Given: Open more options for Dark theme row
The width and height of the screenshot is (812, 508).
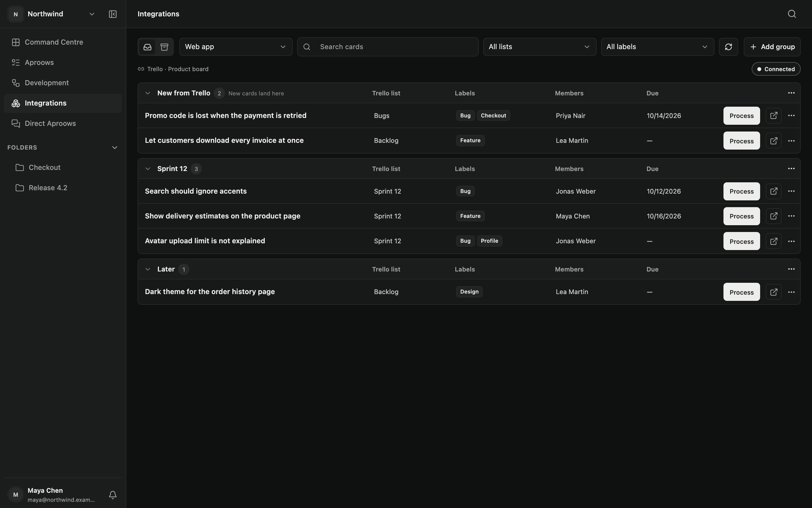Looking at the screenshot, I should (791, 292).
